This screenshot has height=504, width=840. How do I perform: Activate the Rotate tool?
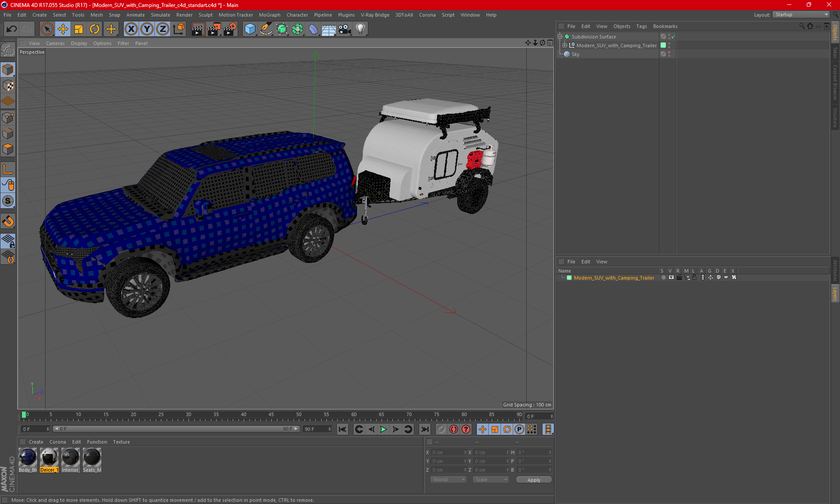click(94, 29)
